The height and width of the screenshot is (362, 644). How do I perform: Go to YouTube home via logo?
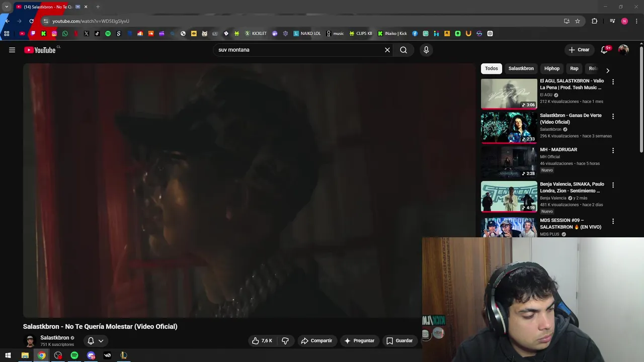[40, 50]
